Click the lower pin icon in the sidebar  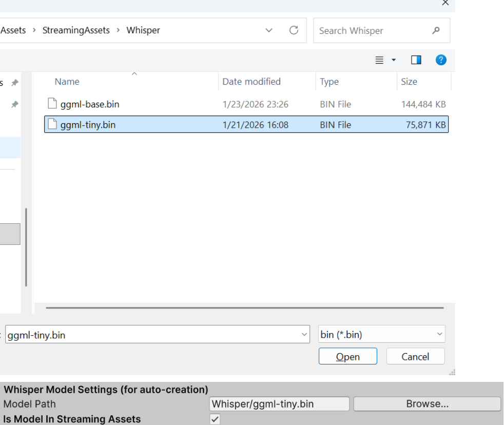pyautogui.click(x=14, y=104)
